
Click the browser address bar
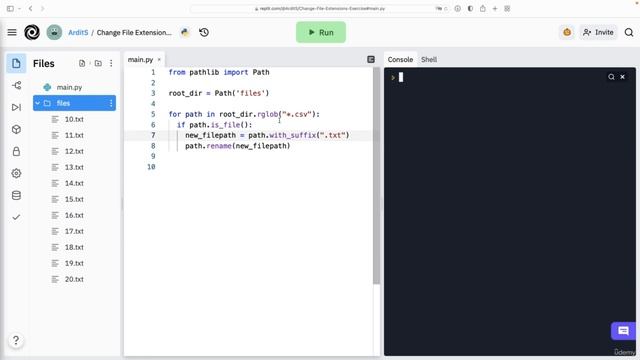tap(320, 8)
